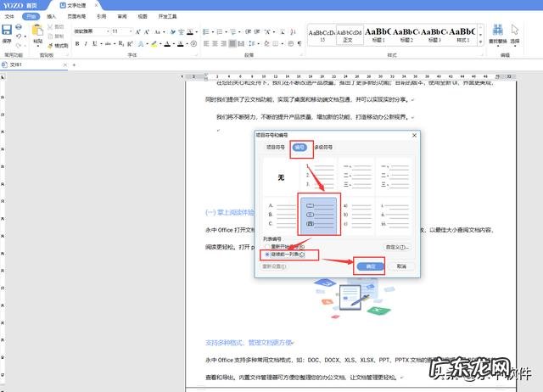
Task: Select the a) b) c) numbering format thumbnail
Action: pos(356,216)
